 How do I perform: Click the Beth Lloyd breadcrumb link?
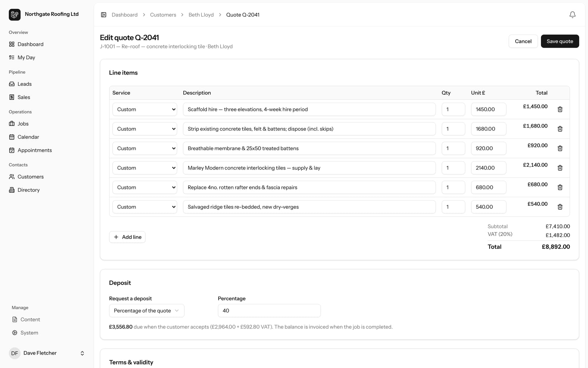(201, 15)
